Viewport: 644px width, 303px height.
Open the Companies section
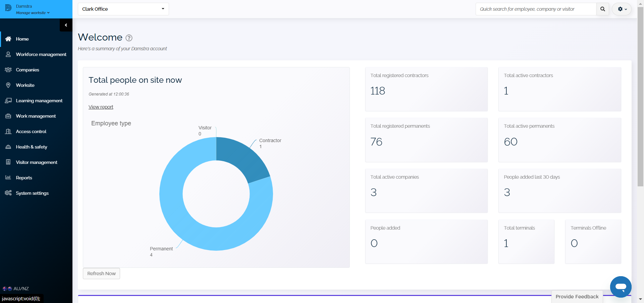tap(27, 70)
